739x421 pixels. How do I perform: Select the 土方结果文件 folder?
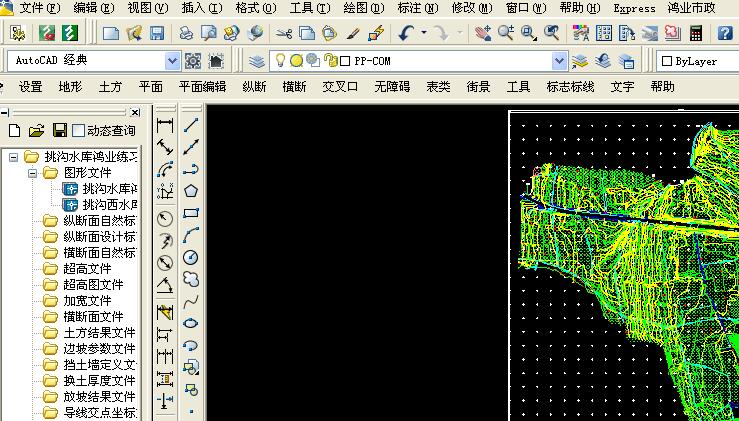[x=98, y=333]
